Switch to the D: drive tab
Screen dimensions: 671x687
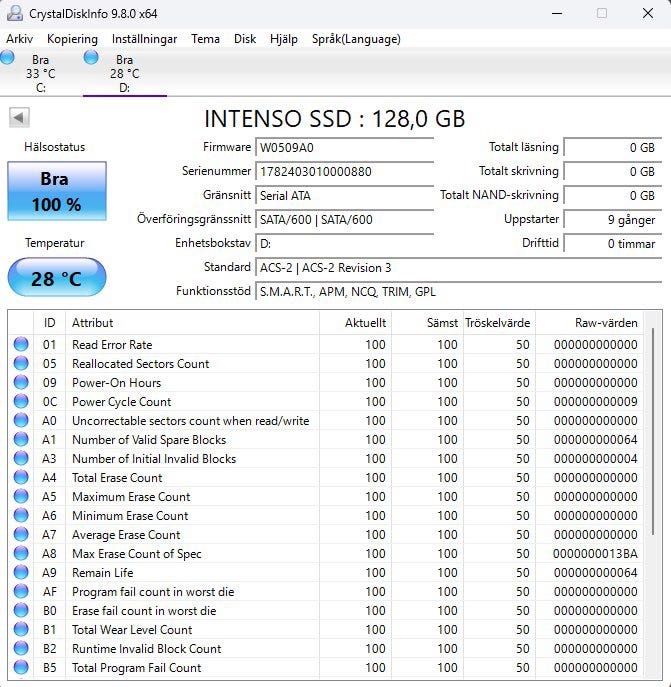coord(124,74)
